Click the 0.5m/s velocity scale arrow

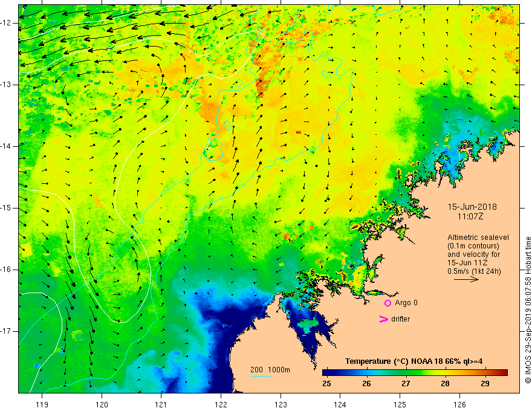click(466, 279)
